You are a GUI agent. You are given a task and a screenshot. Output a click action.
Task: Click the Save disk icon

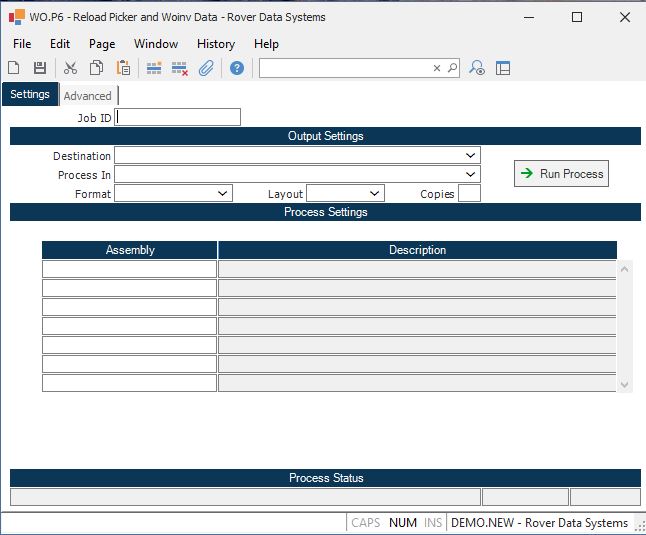(40, 68)
